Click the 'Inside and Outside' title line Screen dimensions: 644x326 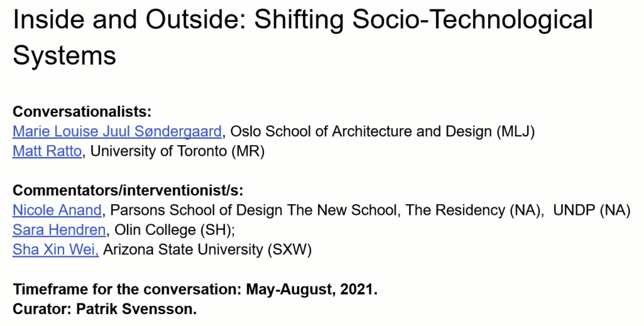pyautogui.click(x=303, y=21)
